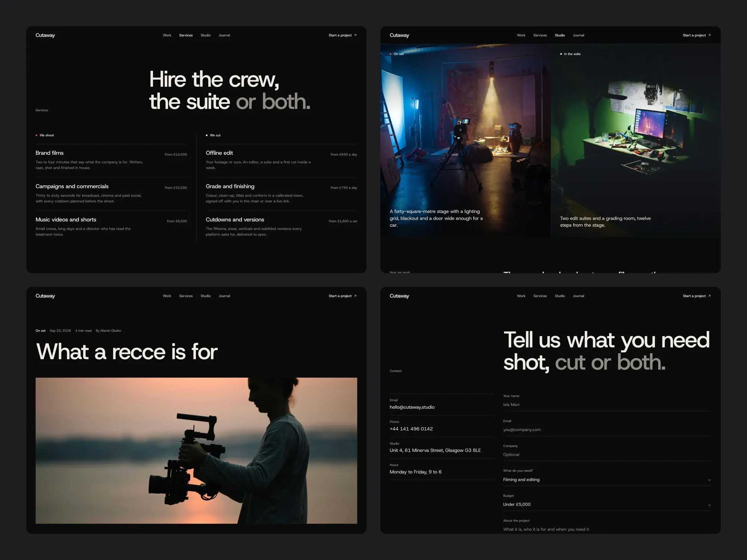
Task: Focus the Your name input field
Action: click(607, 404)
